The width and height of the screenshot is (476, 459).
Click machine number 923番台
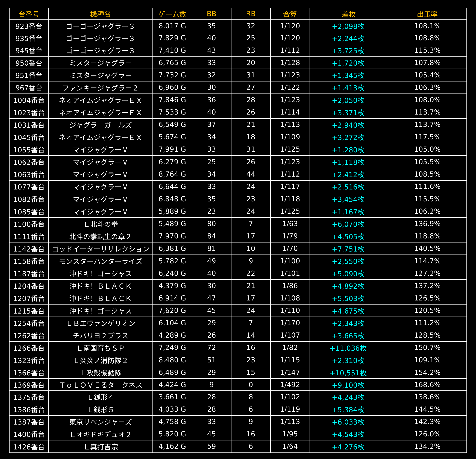[x=29, y=26]
